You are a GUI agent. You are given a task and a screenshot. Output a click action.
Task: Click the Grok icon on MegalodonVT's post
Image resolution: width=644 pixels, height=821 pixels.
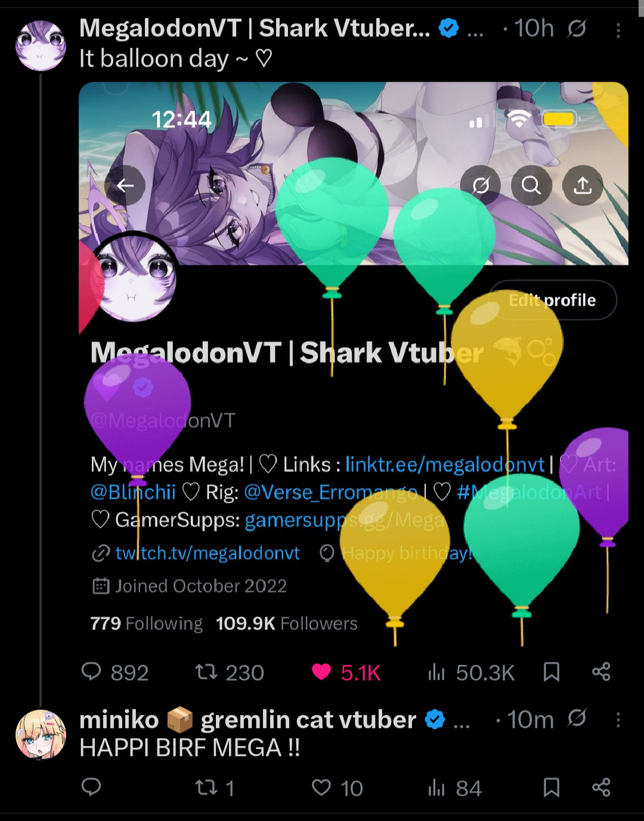(577, 28)
